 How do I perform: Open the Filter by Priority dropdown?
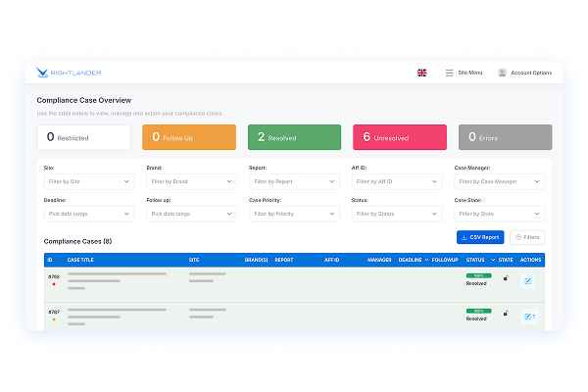(x=293, y=214)
